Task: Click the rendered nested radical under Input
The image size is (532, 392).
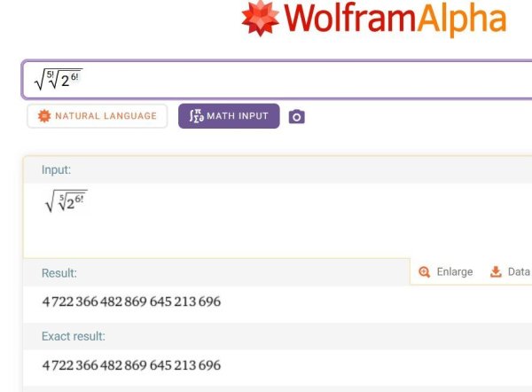Action: tap(66, 201)
